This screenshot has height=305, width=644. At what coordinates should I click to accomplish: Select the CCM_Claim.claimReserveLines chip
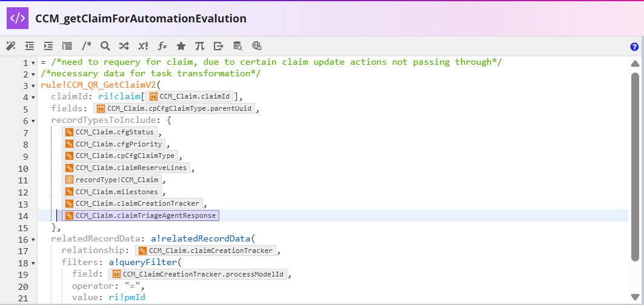[x=126, y=168]
